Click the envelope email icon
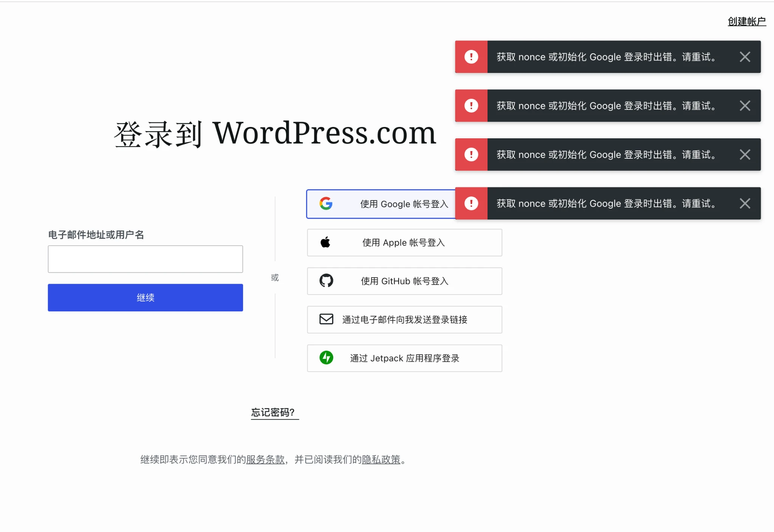 tap(326, 319)
